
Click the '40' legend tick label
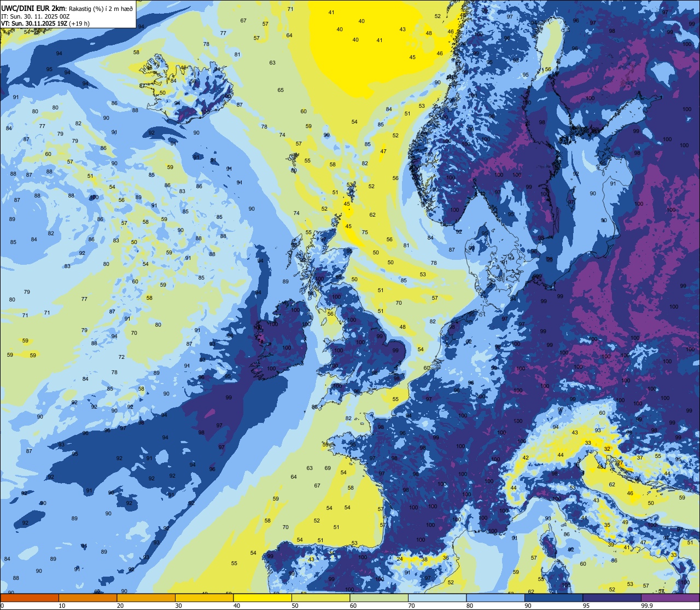click(x=237, y=606)
